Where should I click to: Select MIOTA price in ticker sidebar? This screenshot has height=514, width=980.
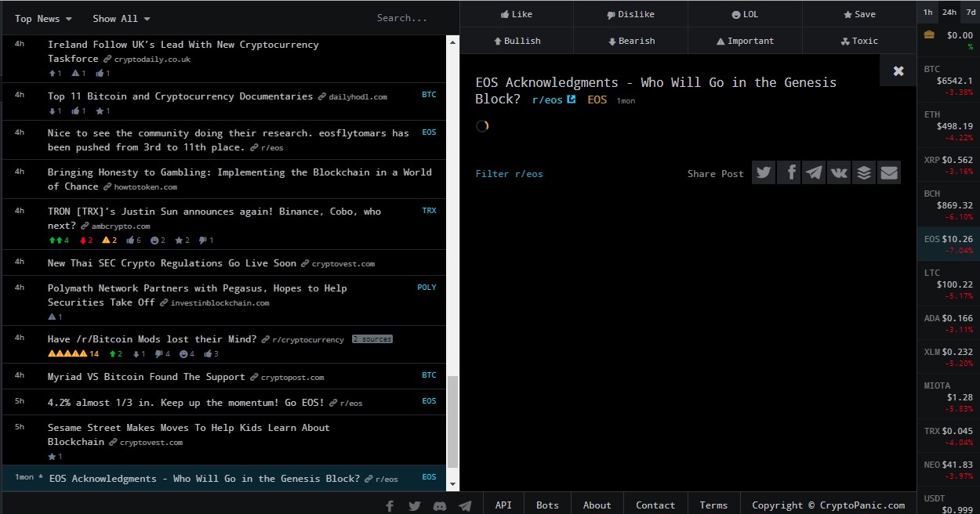pos(948,397)
